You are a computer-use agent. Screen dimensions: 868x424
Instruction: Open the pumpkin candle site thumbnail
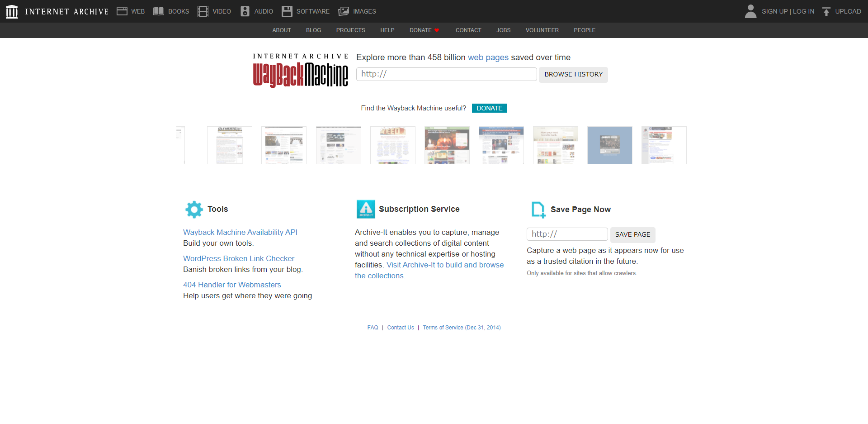coord(447,145)
